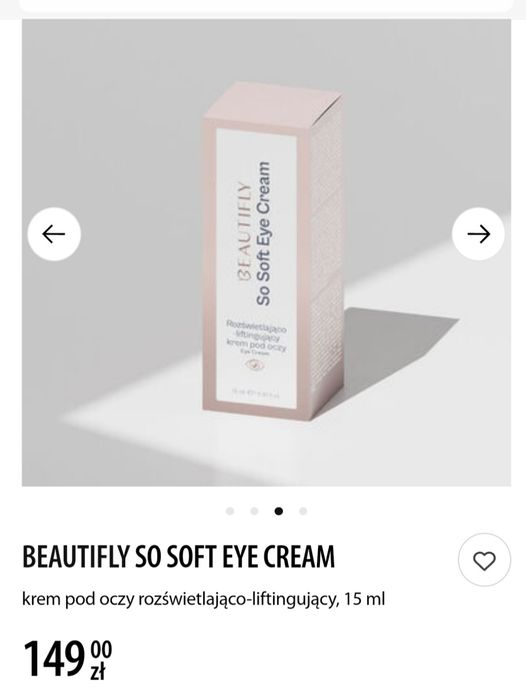526x700 pixels.
Task: Select the second carousel indicator dot
Action: 255,511
